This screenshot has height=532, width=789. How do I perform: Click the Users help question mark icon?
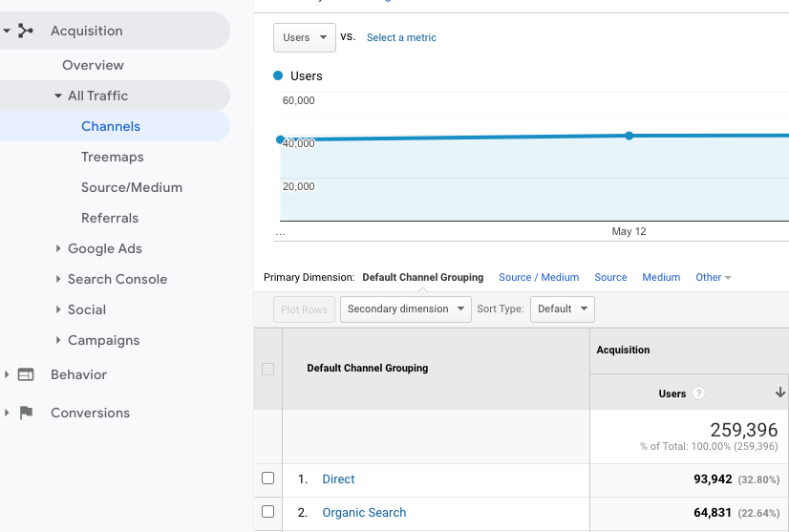pyautogui.click(x=698, y=394)
